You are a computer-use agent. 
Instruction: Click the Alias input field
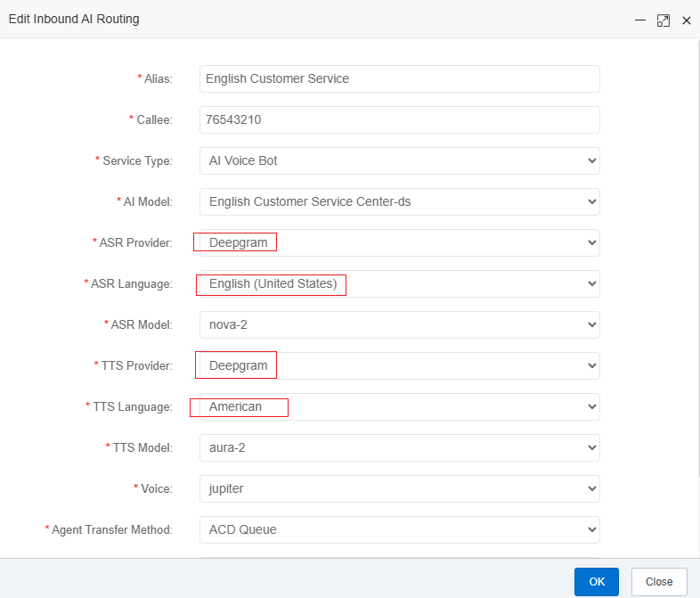pos(400,78)
